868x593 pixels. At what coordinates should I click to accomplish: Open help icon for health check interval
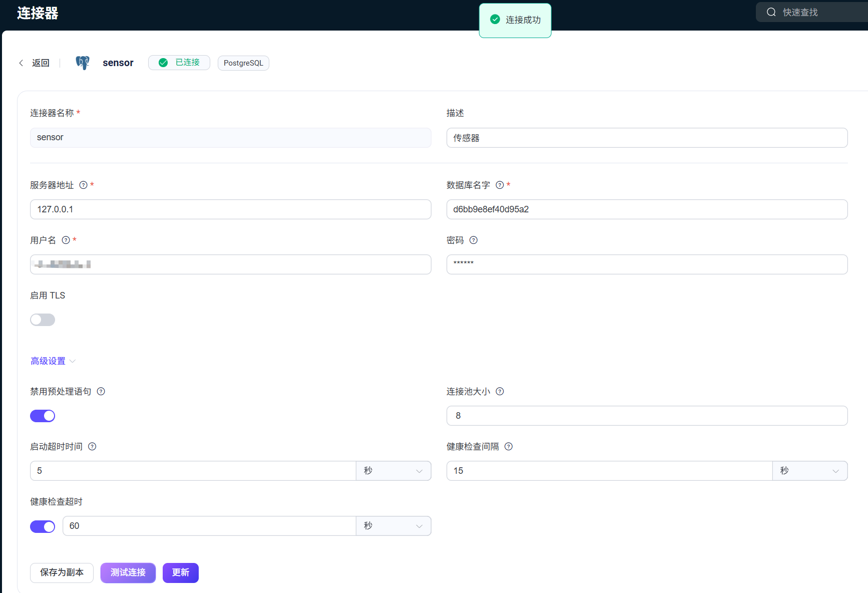click(x=509, y=447)
